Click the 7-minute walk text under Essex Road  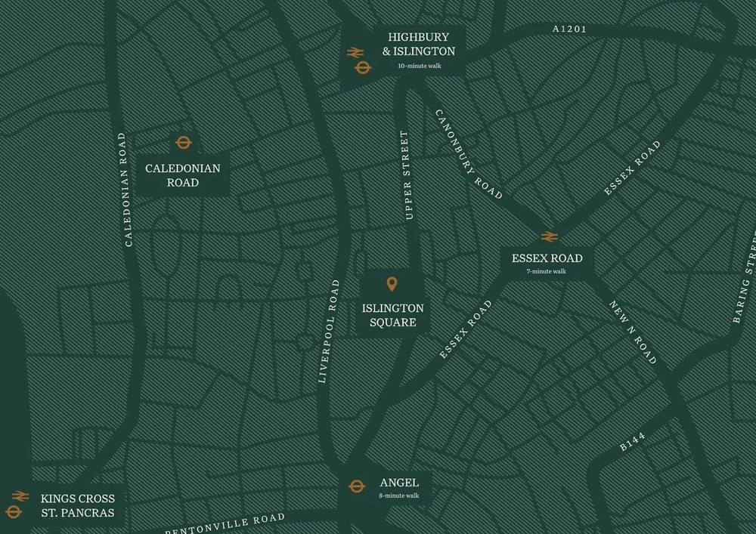pos(546,273)
